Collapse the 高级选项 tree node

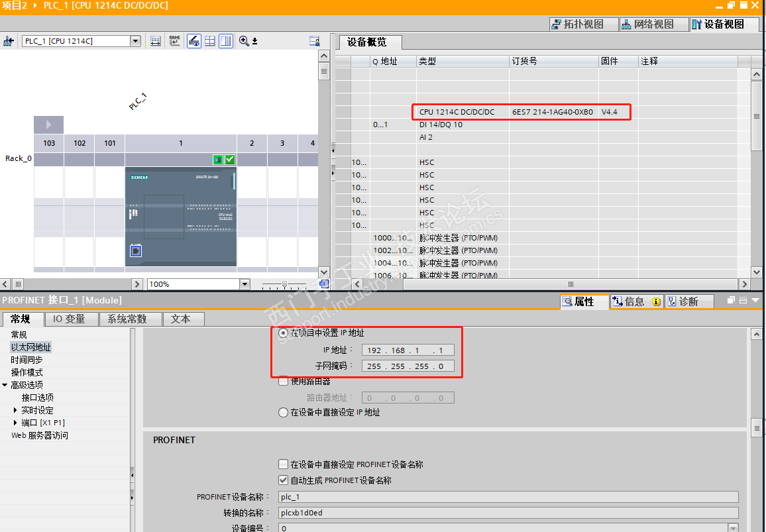pos(5,385)
